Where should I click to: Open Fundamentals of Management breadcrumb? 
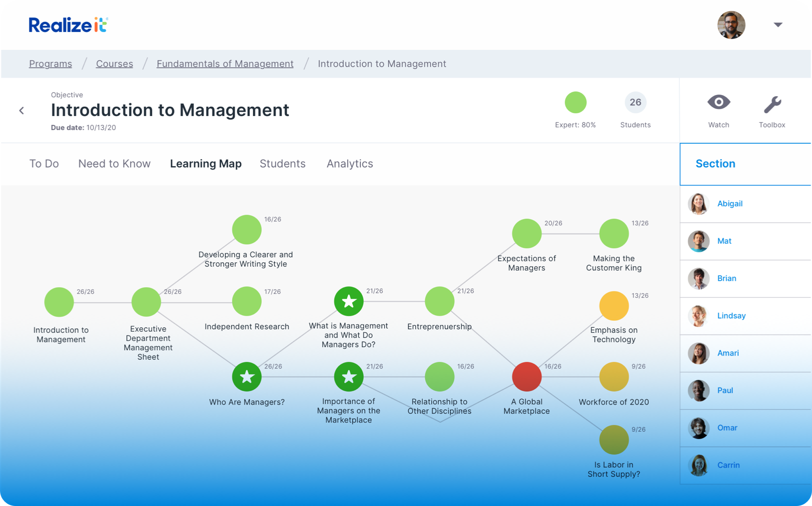click(x=225, y=64)
